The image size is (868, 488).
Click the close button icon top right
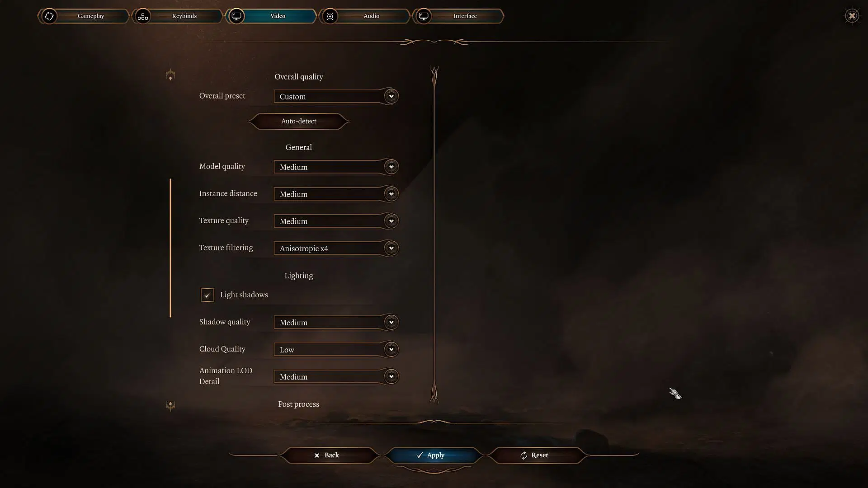pos(852,15)
